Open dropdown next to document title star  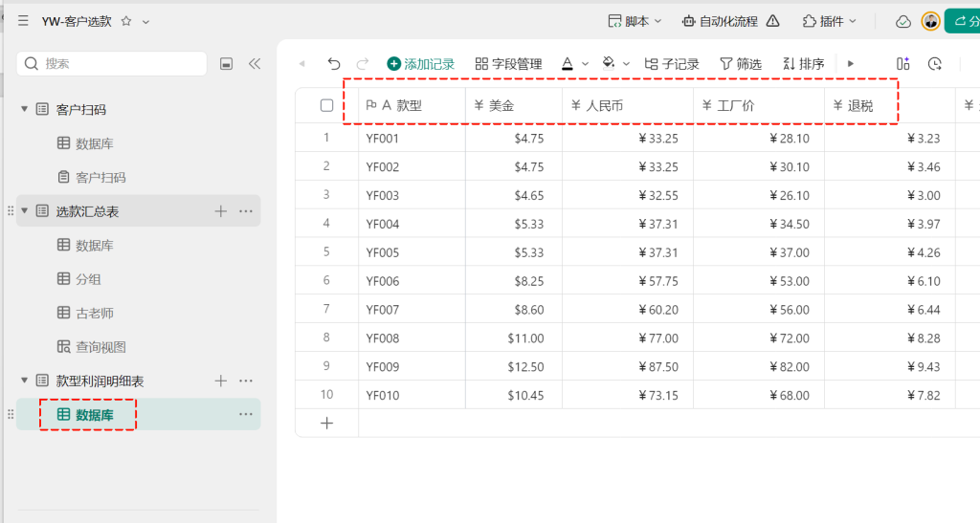[x=145, y=22]
